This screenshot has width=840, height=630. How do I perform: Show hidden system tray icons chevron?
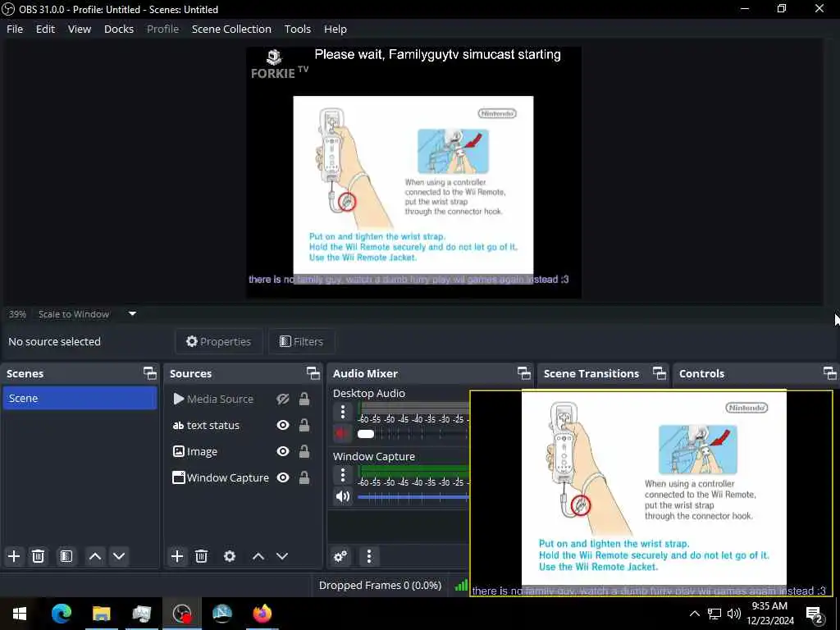694,614
